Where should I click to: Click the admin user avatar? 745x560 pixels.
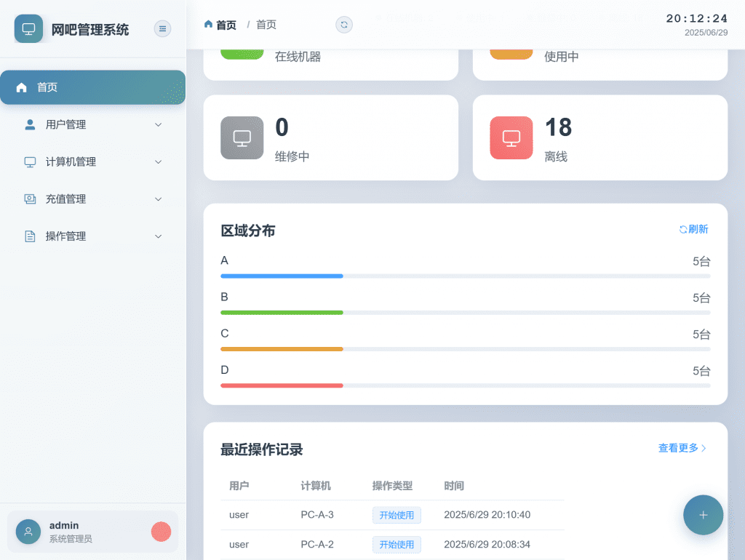[28, 532]
